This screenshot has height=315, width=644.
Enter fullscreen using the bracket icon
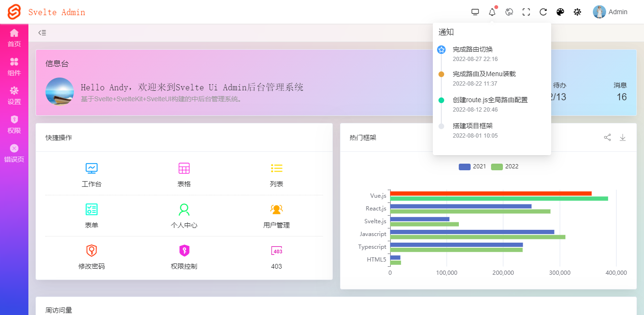point(526,11)
